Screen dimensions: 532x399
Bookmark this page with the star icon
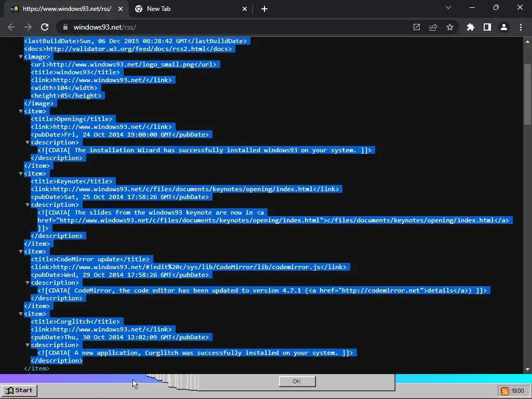(450, 27)
